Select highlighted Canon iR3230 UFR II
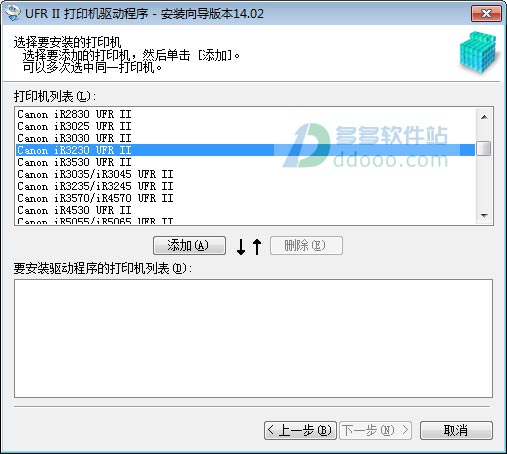The width and height of the screenshot is (507, 454). (x=245, y=150)
